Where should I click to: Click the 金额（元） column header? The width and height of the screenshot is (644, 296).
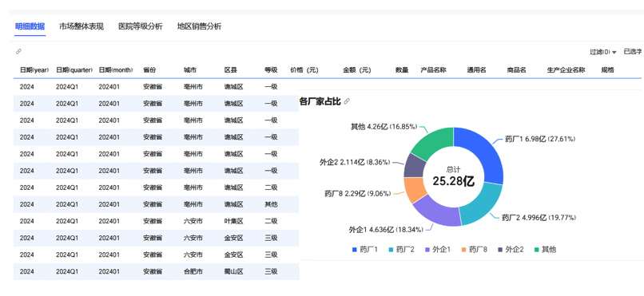click(357, 70)
